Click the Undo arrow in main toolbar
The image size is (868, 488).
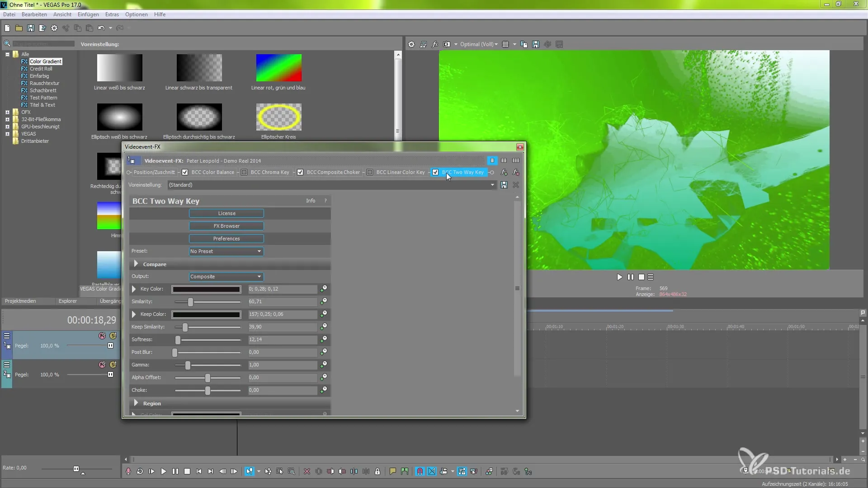pyautogui.click(x=101, y=28)
